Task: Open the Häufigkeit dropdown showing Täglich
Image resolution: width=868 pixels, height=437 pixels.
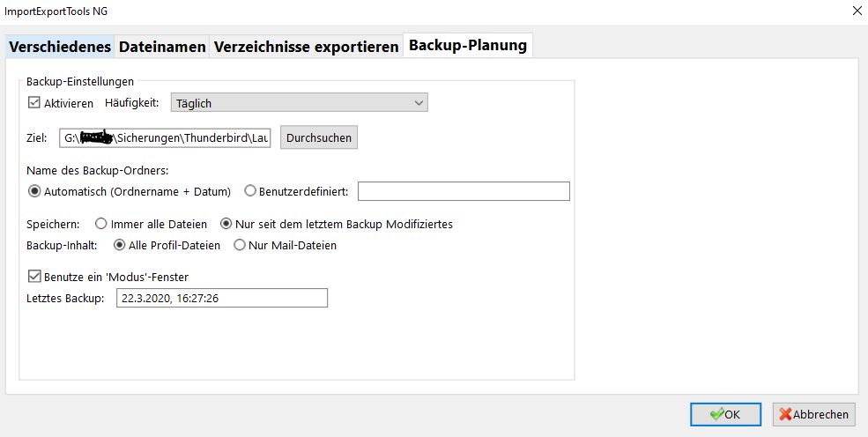Action: pyautogui.click(x=299, y=103)
